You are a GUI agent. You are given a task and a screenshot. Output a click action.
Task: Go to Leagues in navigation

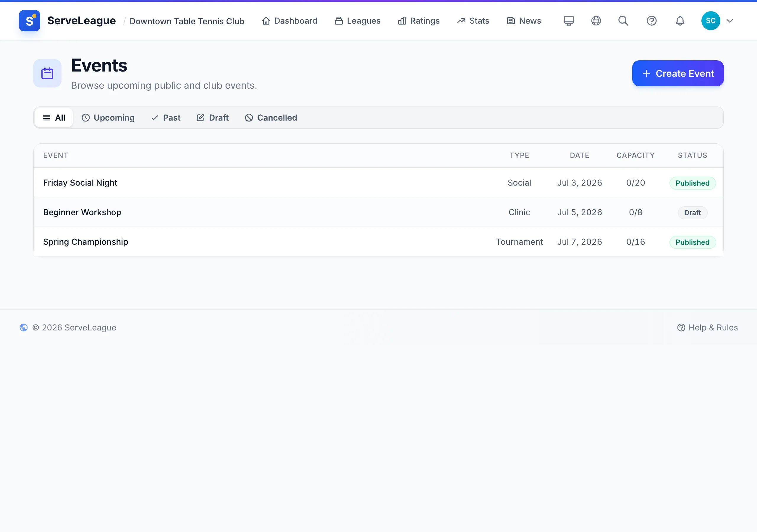click(358, 21)
